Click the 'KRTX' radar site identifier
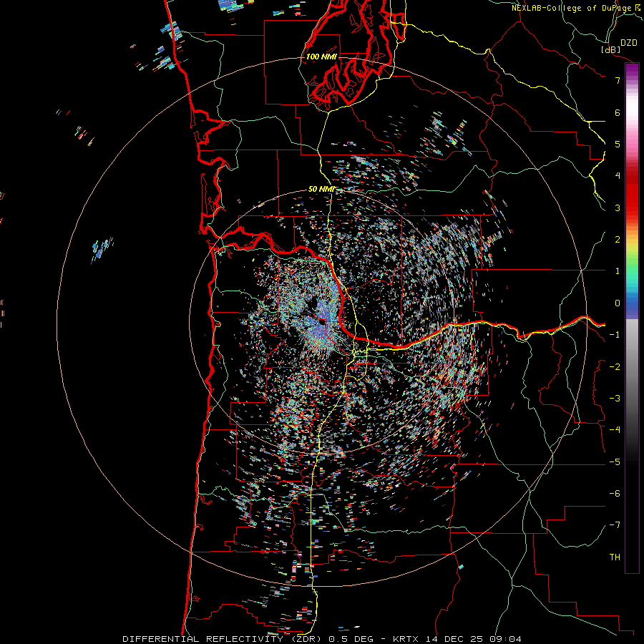The height and width of the screenshot is (644, 644). pyautogui.click(x=406, y=639)
